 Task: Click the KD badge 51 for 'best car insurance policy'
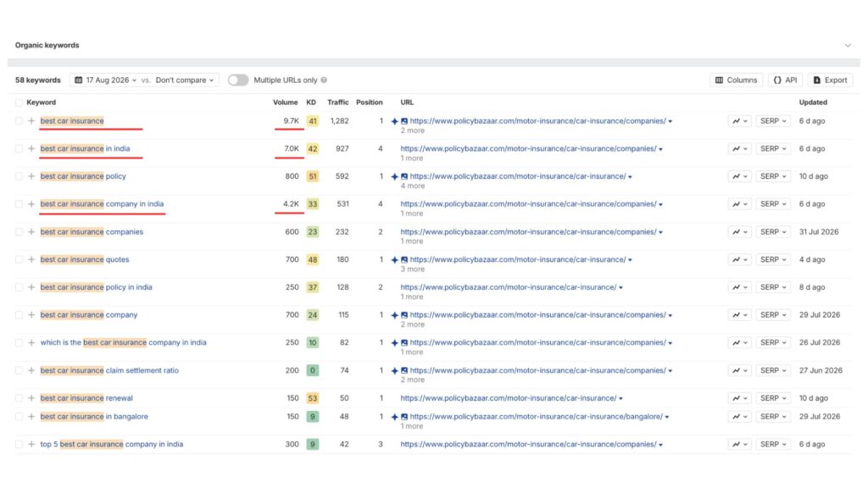pyautogui.click(x=312, y=176)
